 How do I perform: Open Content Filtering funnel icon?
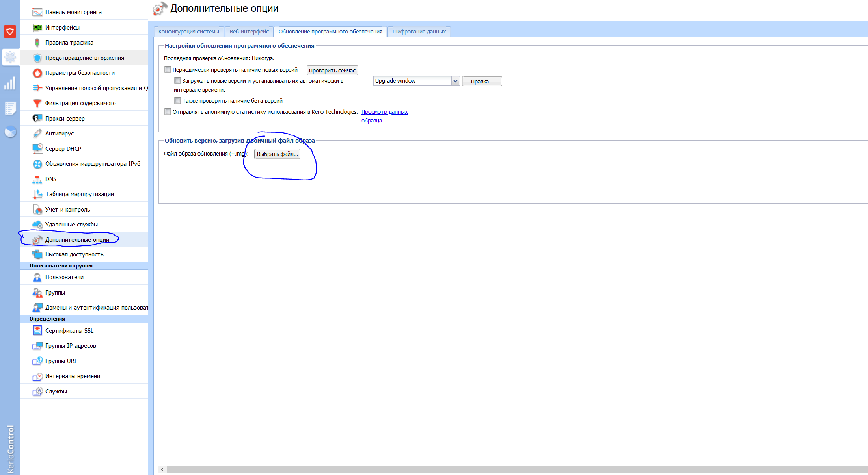(37, 103)
